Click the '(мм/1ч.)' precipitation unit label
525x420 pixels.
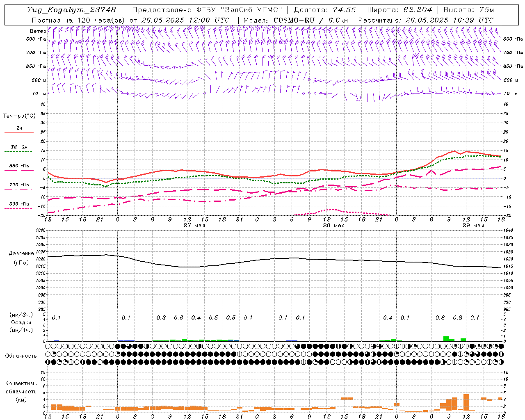[x=21, y=330]
